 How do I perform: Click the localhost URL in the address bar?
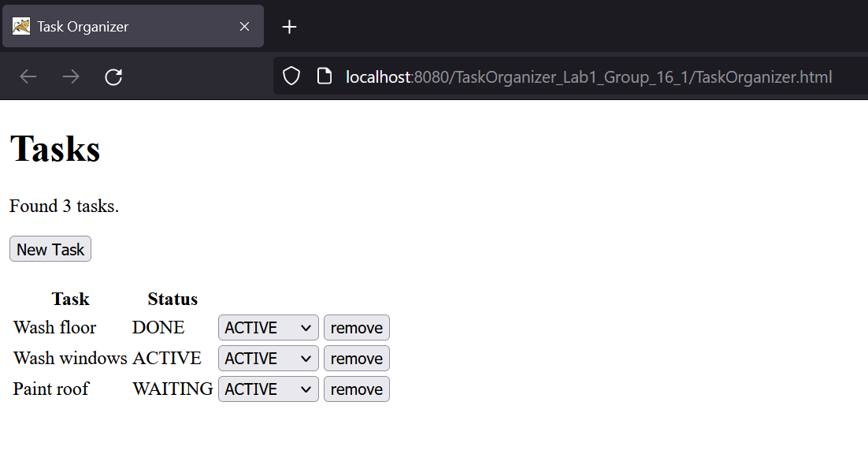[588, 77]
